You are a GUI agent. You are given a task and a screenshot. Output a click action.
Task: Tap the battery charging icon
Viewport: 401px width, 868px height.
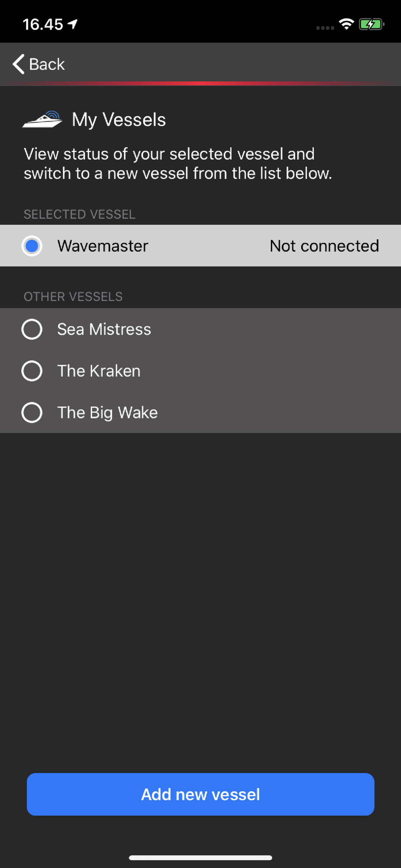tap(371, 24)
